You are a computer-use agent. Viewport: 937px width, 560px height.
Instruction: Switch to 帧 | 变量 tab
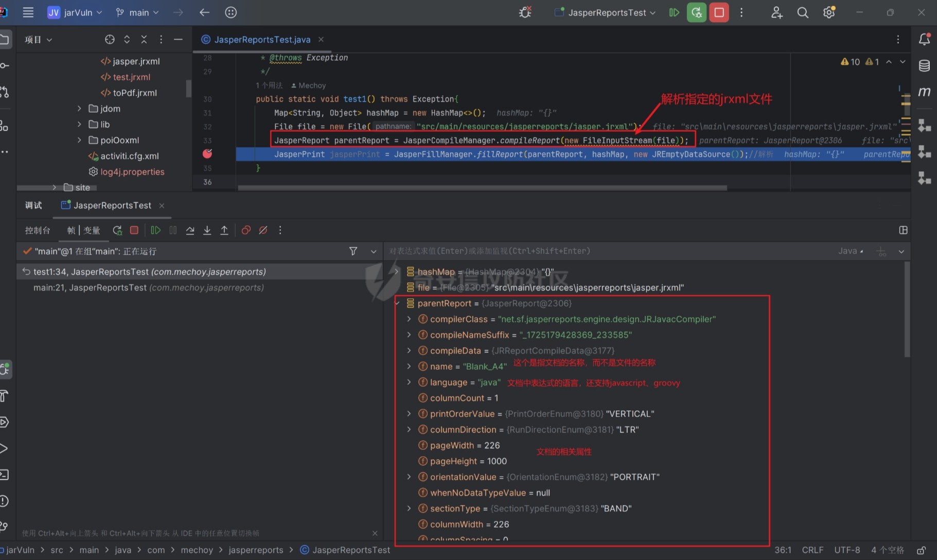click(83, 230)
